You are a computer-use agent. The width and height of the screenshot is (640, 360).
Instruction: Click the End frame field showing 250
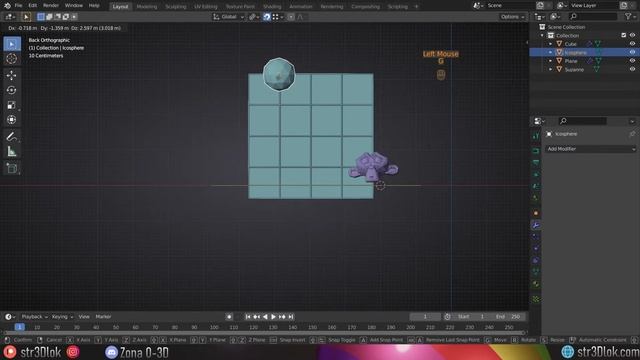pyautogui.click(x=509, y=317)
